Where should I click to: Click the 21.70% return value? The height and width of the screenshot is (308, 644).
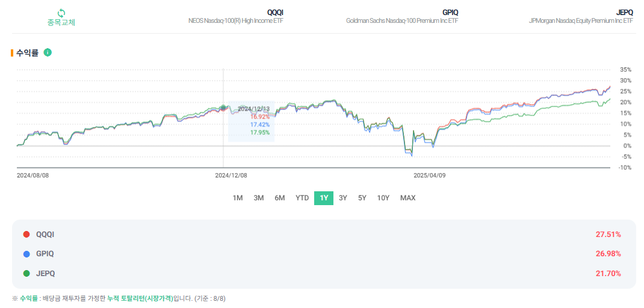click(x=608, y=274)
